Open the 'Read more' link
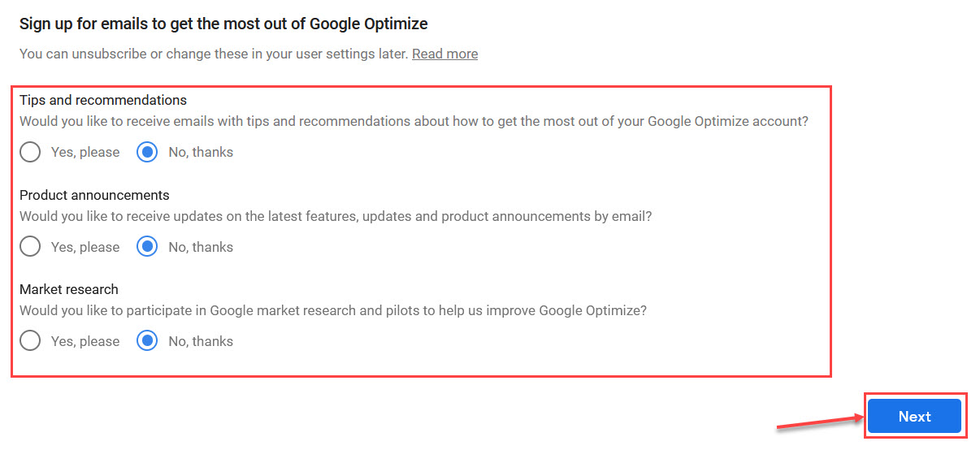980x463 pixels. coord(444,54)
